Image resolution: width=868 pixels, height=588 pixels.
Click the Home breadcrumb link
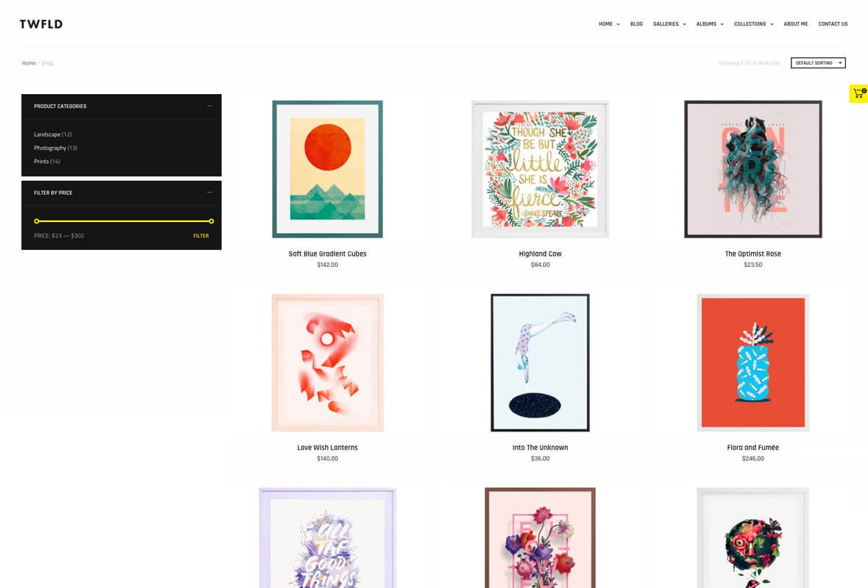(x=29, y=63)
